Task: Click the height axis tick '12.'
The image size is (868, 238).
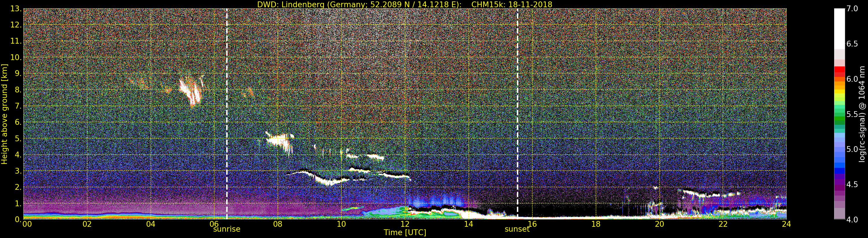Action: point(16,25)
